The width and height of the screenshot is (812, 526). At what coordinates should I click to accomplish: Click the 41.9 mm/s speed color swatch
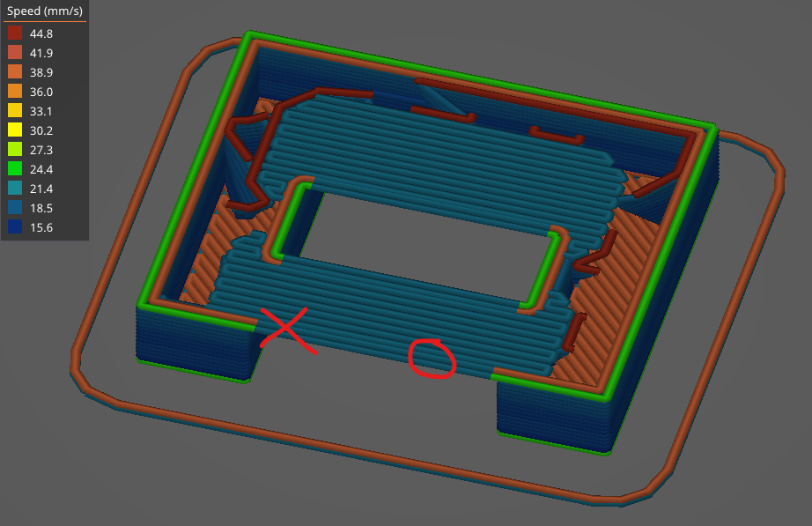(15, 52)
